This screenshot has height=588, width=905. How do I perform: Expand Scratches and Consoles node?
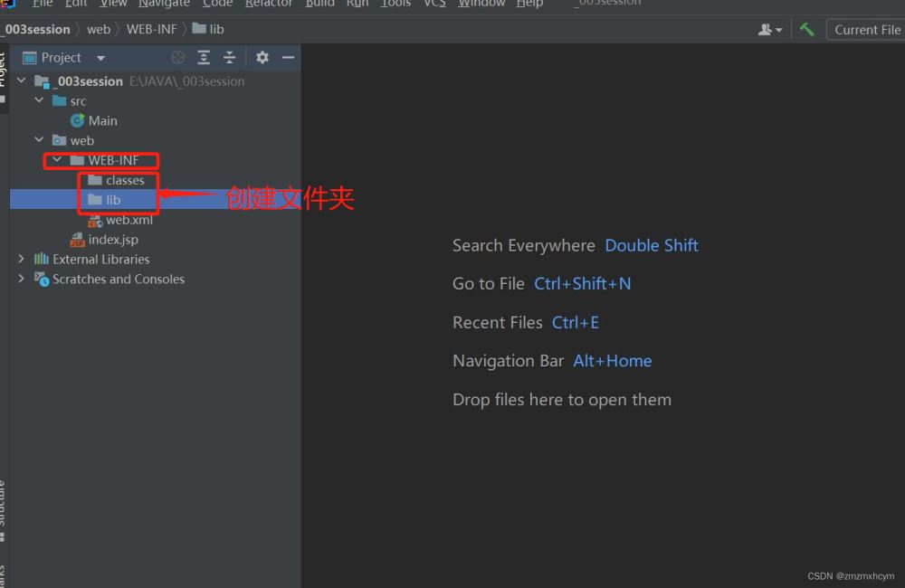click(22, 279)
